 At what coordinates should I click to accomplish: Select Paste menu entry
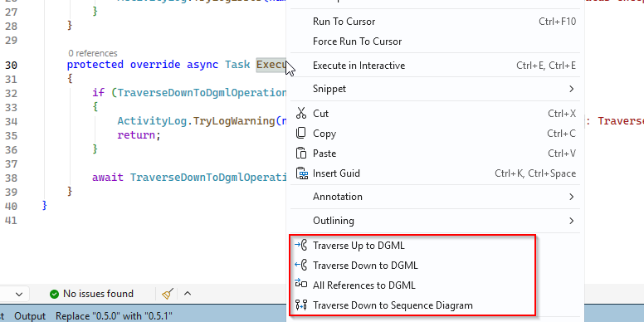(x=435, y=154)
